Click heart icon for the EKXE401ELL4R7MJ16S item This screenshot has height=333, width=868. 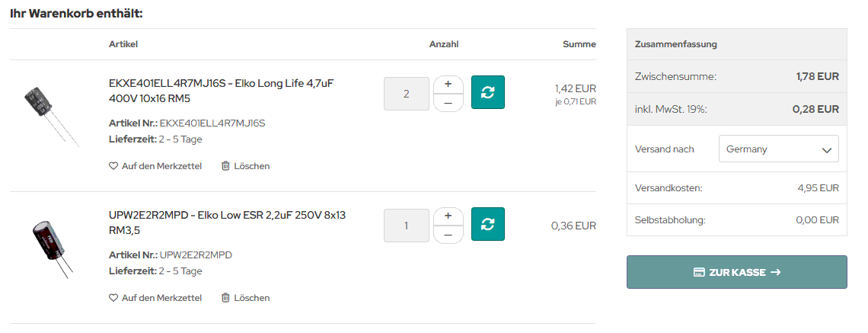pos(113,165)
